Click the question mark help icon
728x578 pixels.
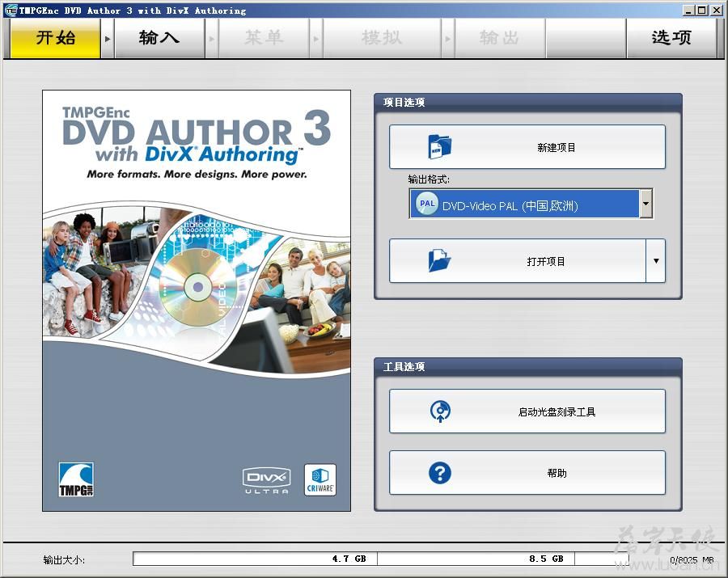pos(440,473)
